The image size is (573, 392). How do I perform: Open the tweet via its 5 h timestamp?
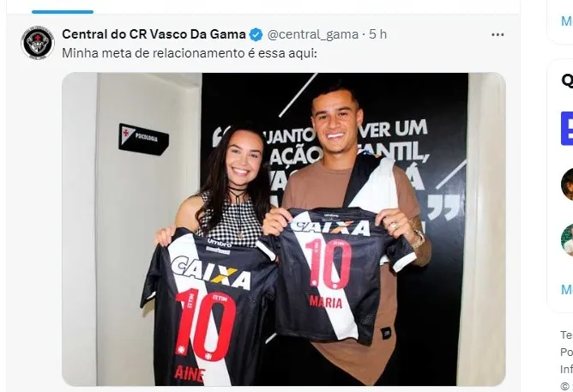coord(378,34)
